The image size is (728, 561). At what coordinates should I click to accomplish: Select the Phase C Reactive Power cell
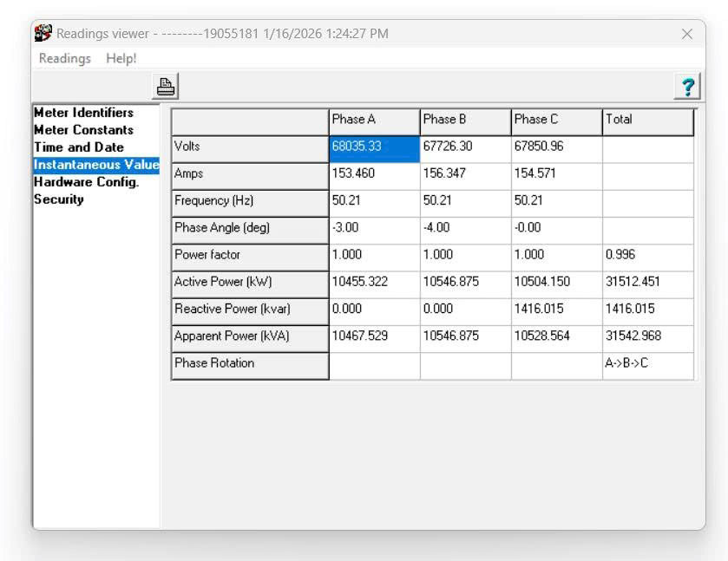(556, 310)
